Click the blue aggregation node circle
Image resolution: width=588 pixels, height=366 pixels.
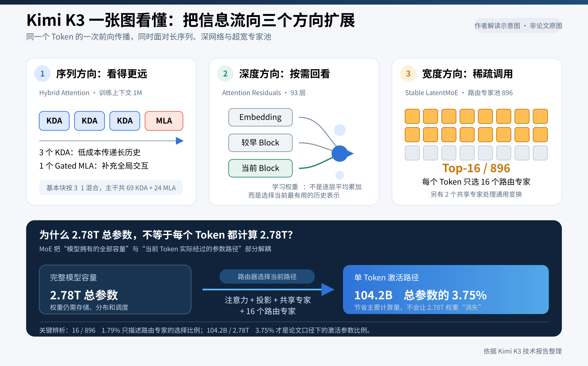pyautogui.click(x=340, y=153)
